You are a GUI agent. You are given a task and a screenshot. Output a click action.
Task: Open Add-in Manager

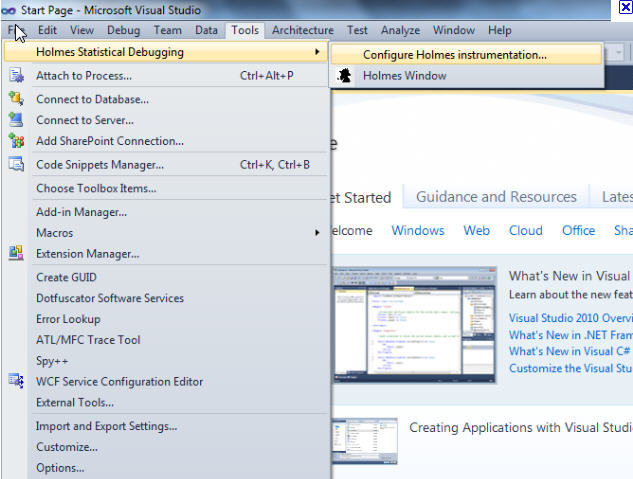click(166, 212)
